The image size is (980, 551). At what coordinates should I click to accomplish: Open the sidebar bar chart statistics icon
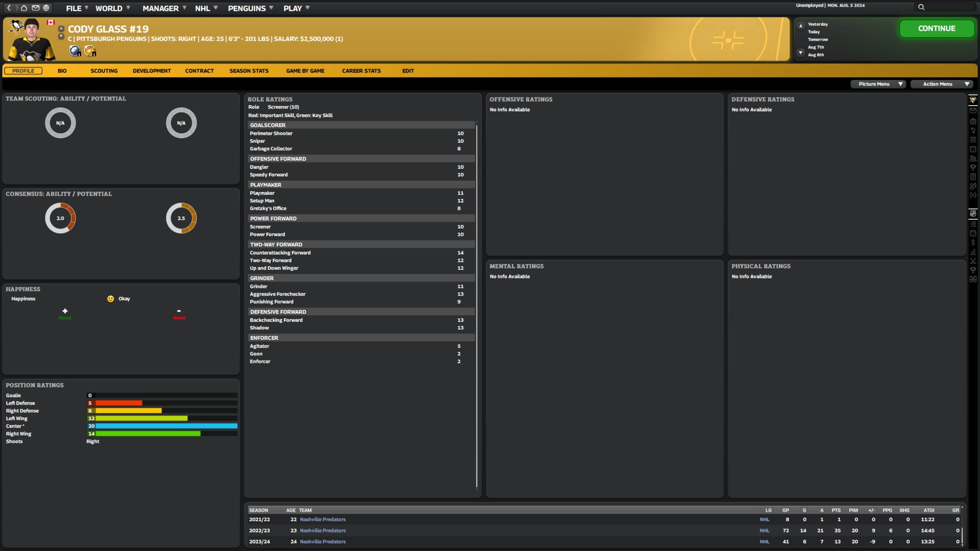point(973,252)
